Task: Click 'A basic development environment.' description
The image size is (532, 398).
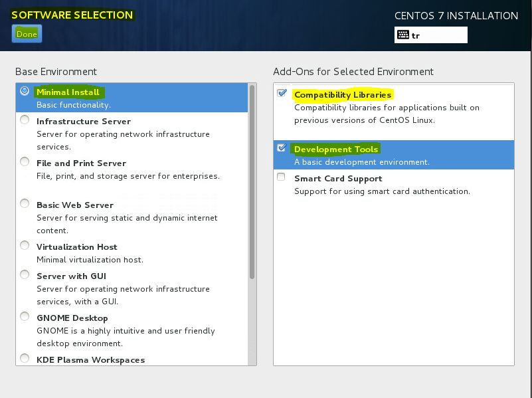Action: tap(362, 162)
